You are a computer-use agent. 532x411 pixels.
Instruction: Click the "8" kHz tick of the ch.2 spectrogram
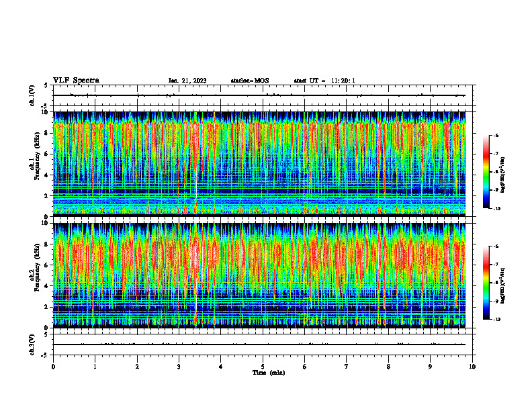[47, 244]
